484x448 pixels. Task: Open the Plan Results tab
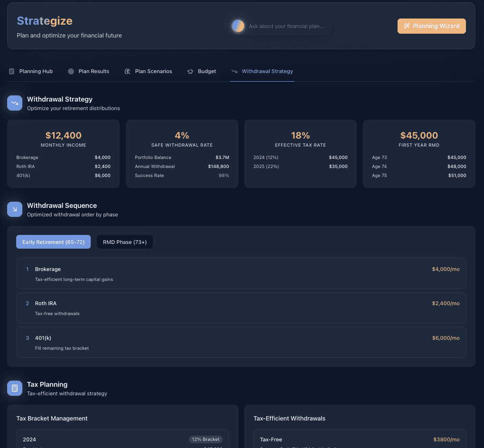pos(94,71)
